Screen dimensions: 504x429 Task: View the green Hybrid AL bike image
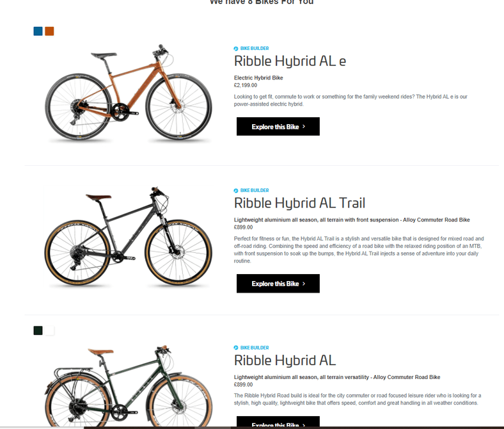point(129,386)
